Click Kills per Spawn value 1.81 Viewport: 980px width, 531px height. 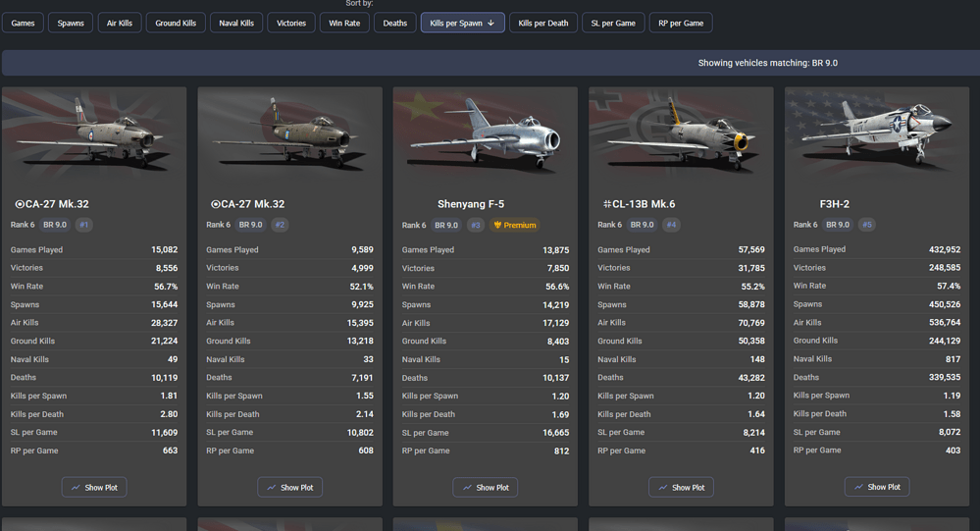(x=169, y=396)
